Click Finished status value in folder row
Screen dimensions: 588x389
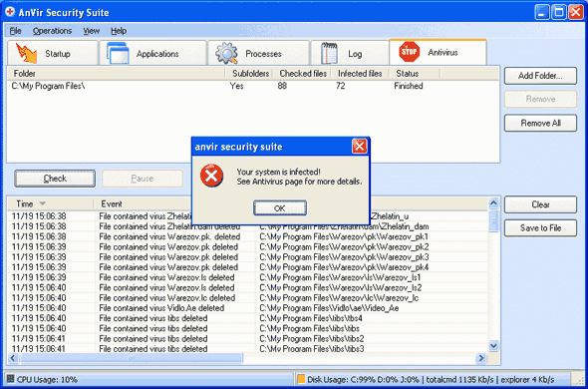(x=409, y=86)
